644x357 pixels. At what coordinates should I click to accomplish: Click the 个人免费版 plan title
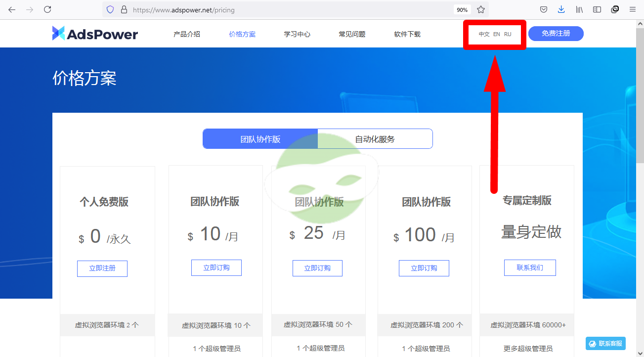104,202
